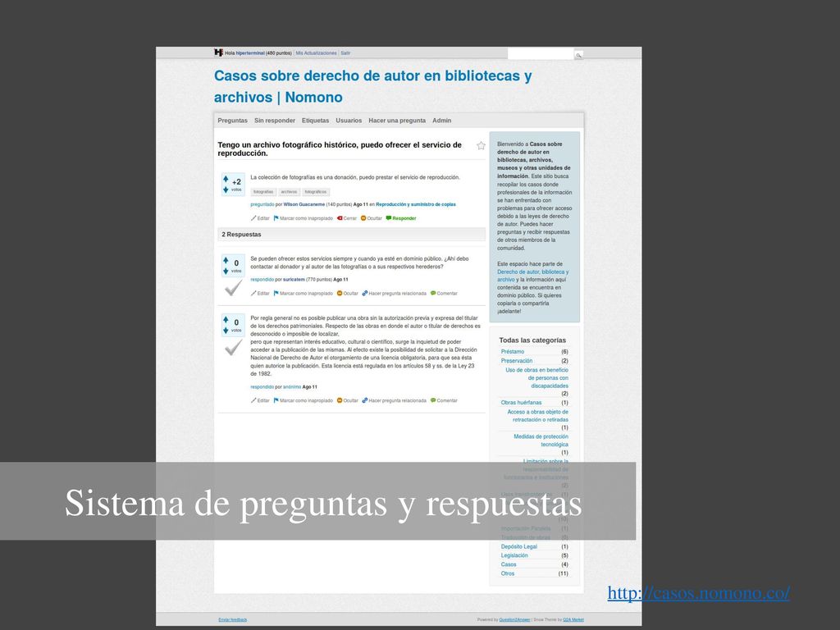Image resolution: width=840 pixels, height=630 pixels.
Task: Open the Etiquetas tab
Action: point(315,121)
